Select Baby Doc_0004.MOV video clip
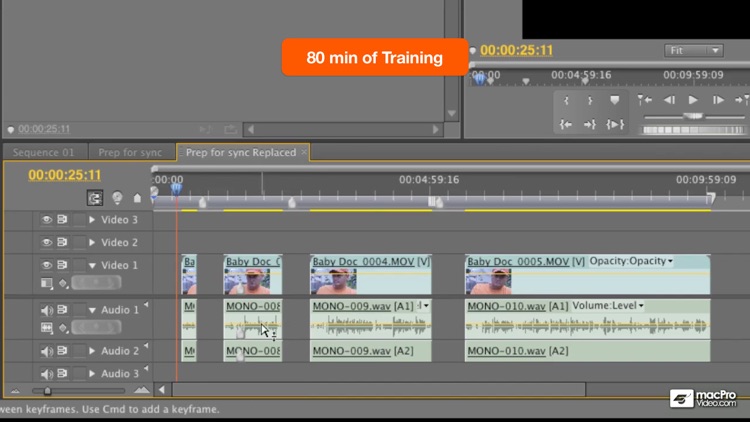 click(371, 274)
